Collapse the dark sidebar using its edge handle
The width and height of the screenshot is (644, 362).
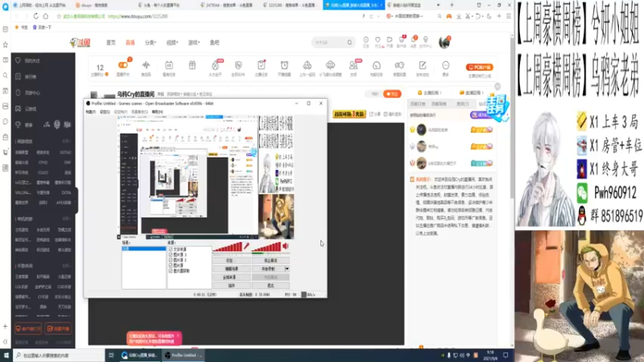pyautogui.click(x=76, y=200)
